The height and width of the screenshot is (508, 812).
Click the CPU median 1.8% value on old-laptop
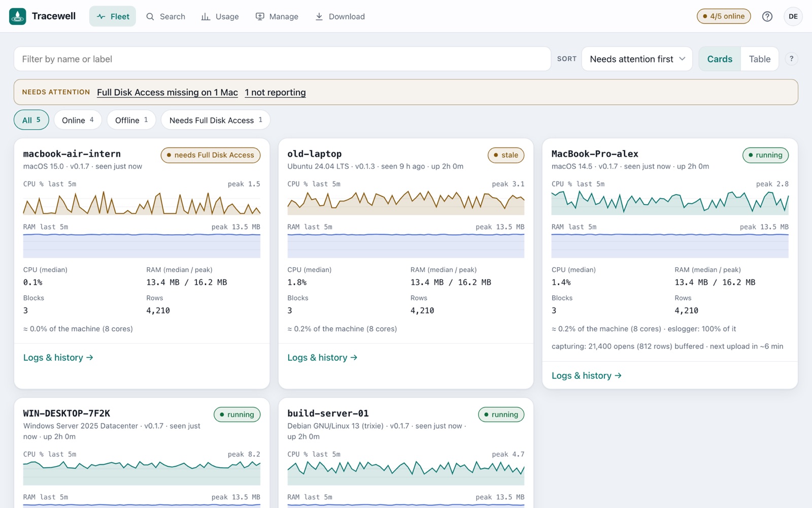297,282
